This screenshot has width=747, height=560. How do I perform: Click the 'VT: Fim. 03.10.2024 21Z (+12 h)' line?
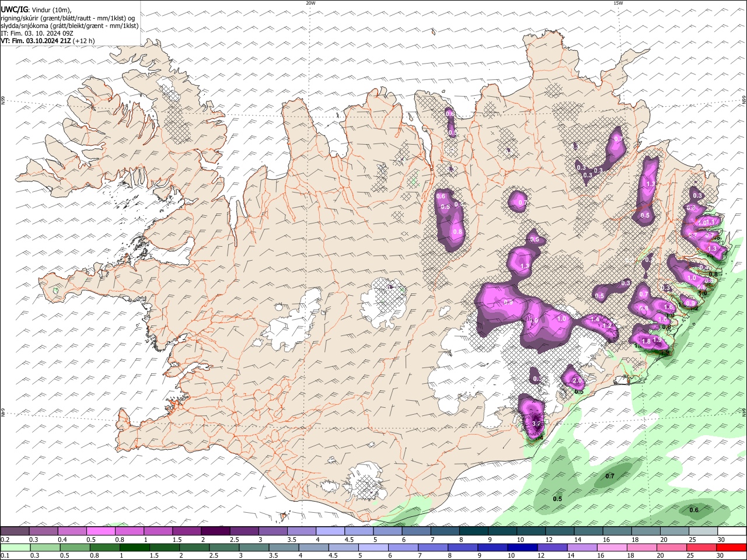(x=48, y=41)
